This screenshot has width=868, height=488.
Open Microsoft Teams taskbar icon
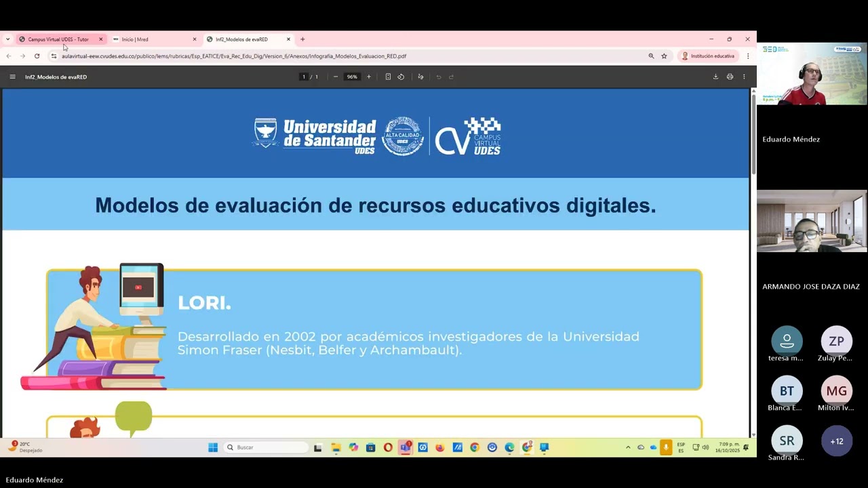click(406, 447)
